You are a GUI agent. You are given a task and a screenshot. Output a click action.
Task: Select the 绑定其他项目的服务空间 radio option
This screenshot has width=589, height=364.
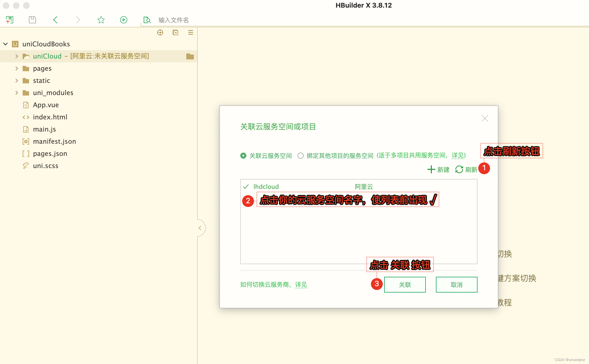[x=301, y=156]
